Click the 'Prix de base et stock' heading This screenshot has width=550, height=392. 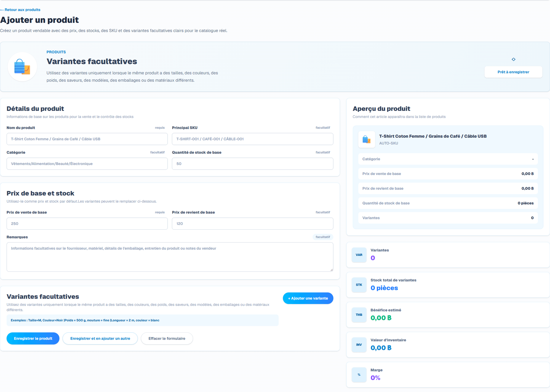40,194
